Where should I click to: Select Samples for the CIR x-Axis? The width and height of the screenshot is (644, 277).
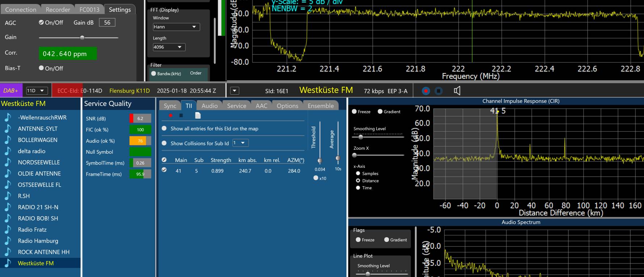click(x=358, y=174)
